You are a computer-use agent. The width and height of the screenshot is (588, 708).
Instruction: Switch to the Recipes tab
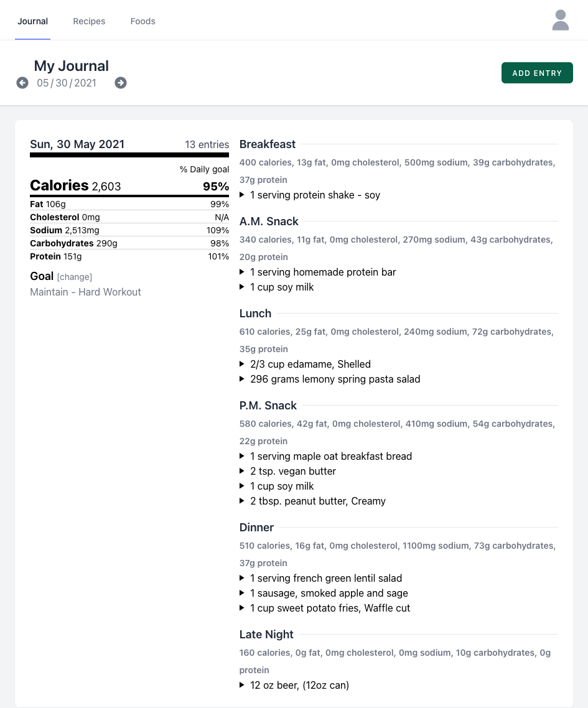pos(89,21)
